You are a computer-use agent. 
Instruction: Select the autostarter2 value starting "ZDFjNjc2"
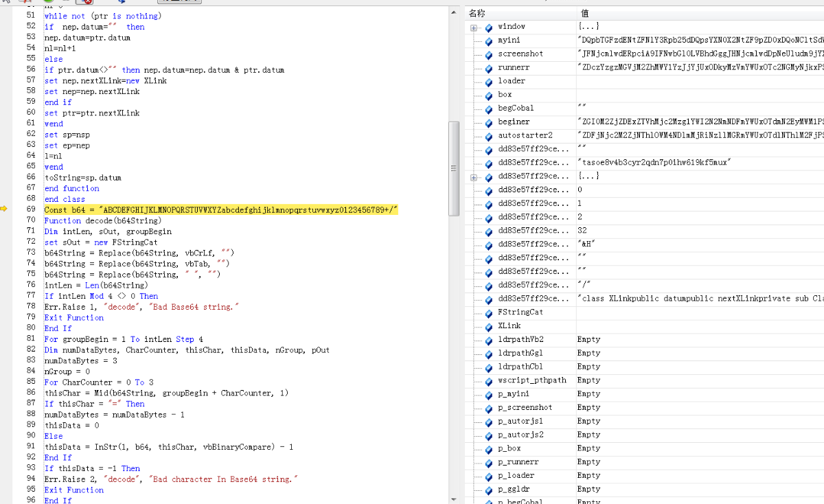(701, 136)
